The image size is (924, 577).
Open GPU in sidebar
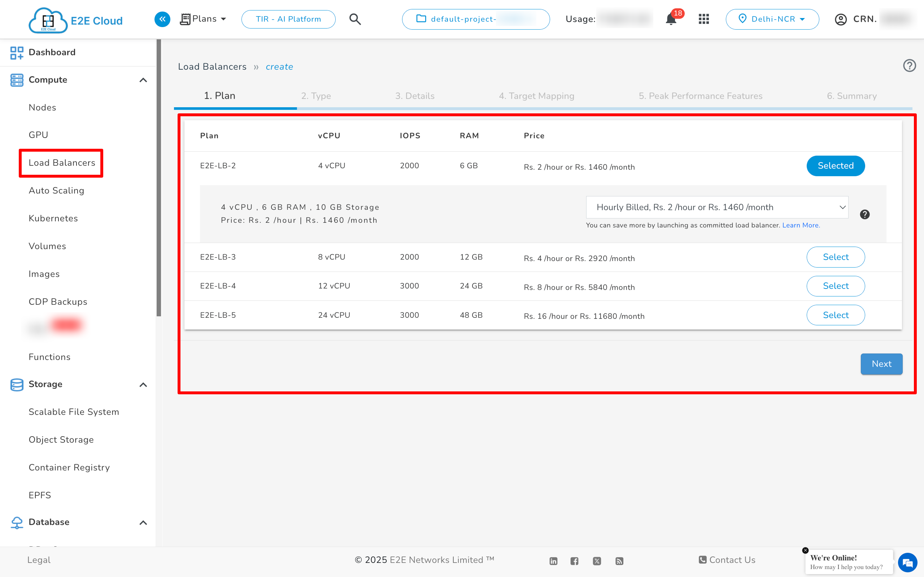tap(38, 135)
